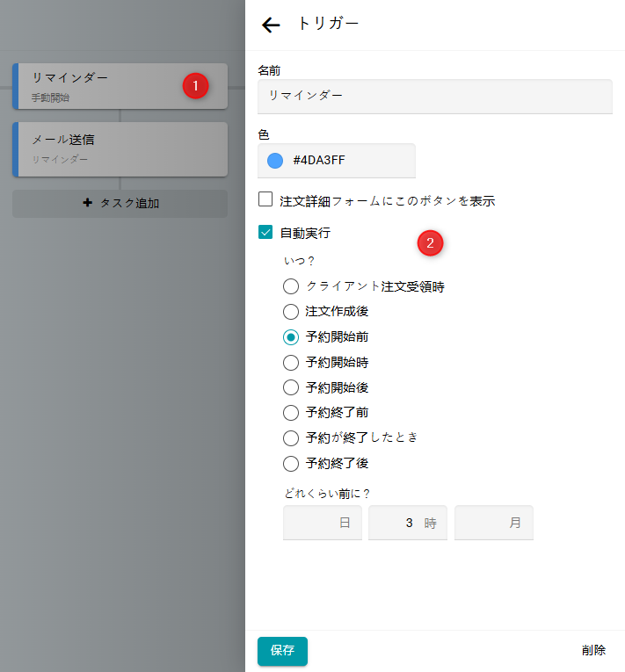Click the 削除 delete button

(x=593, y=650)
